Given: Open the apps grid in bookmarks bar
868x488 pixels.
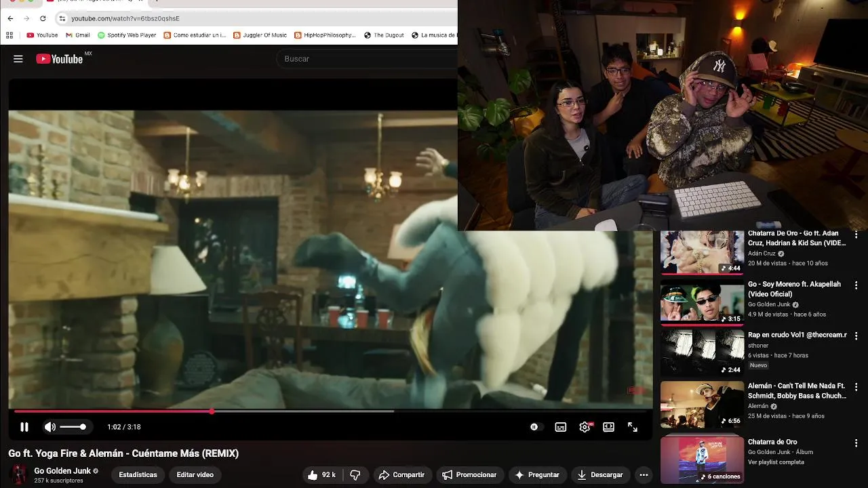Looking at the screenshot, I should 9,35.
